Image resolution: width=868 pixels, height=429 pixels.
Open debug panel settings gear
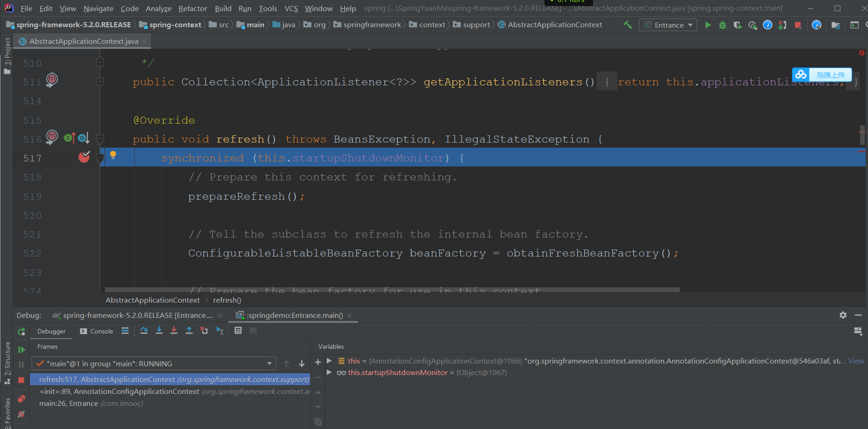pyautogui.click(x=843, y=315)
